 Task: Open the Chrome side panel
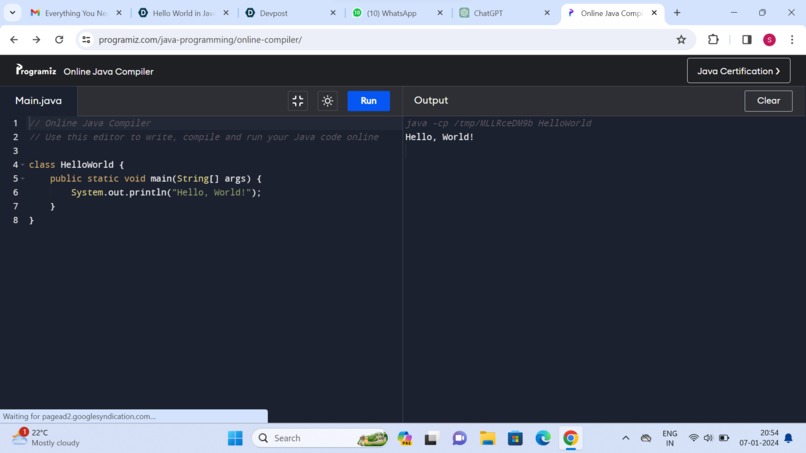746,40
